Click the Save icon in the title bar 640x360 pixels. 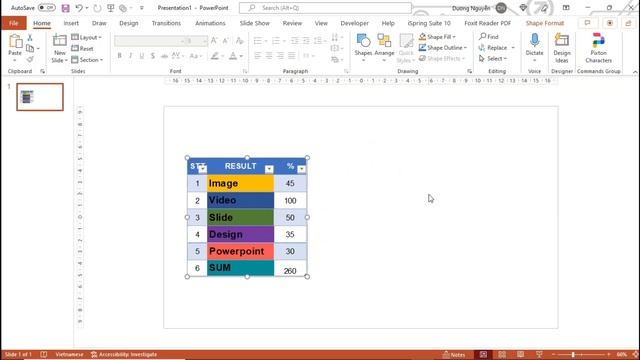(65, 8)
